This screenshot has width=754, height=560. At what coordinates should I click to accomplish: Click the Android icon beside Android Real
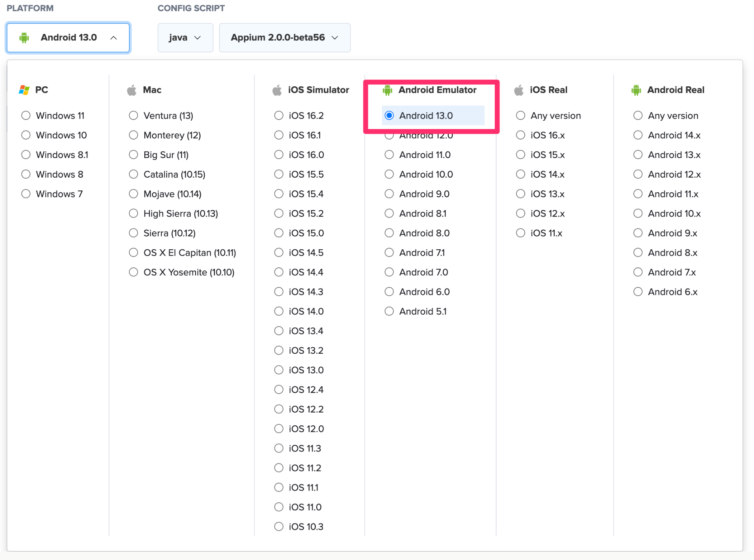coord(636,90)
